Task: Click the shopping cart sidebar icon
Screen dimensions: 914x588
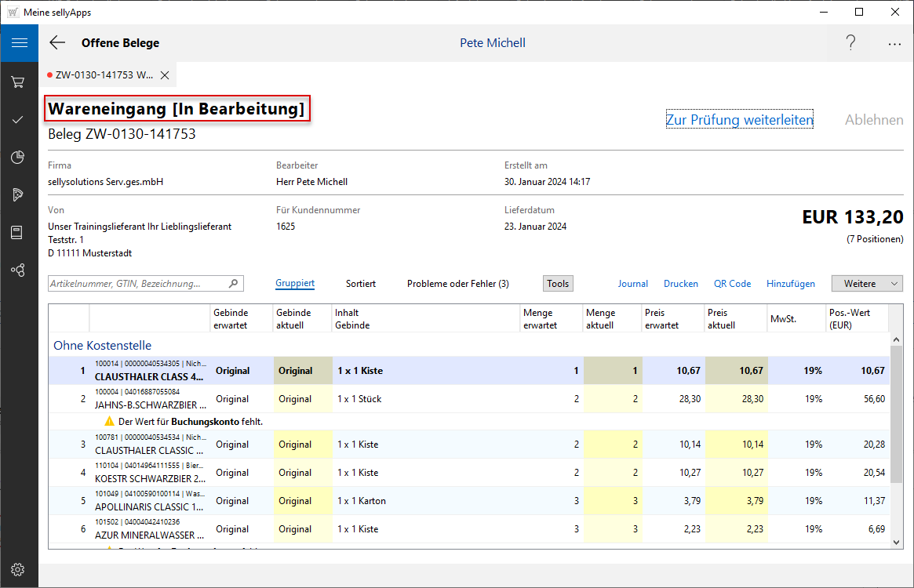Action: [x=19, y=82]
